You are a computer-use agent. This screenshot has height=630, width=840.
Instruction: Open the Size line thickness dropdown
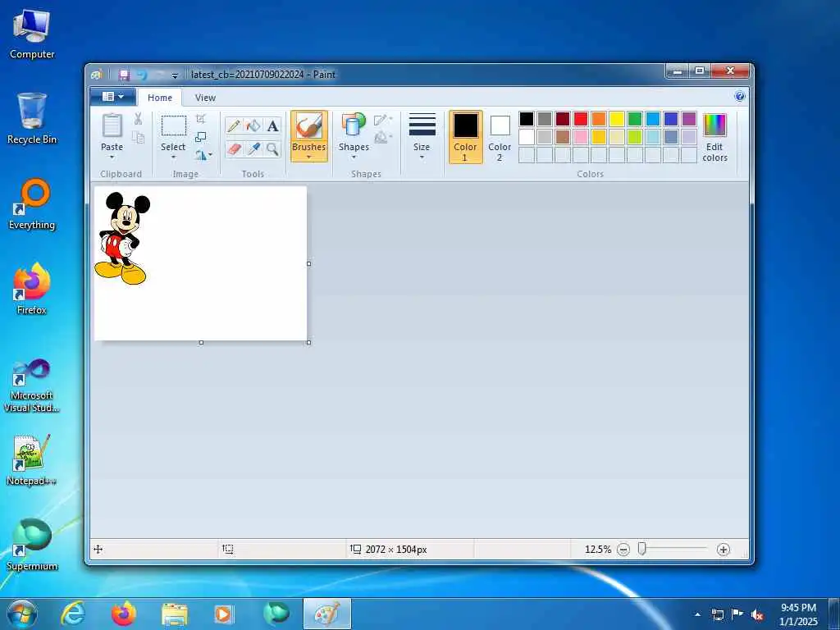point(422,136)
